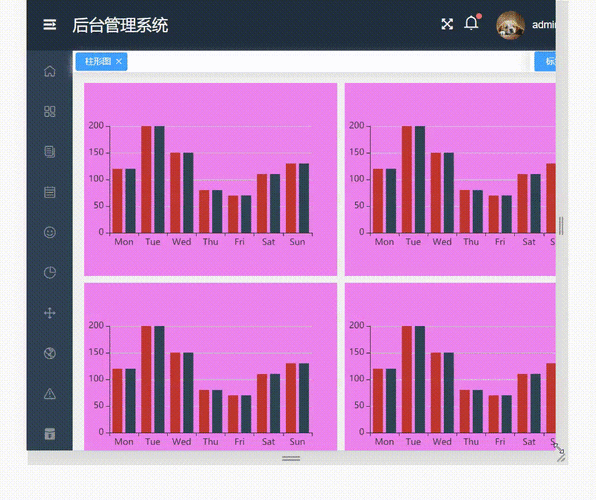
Task: Click the 后台管理系统 title
Action: 120,25
